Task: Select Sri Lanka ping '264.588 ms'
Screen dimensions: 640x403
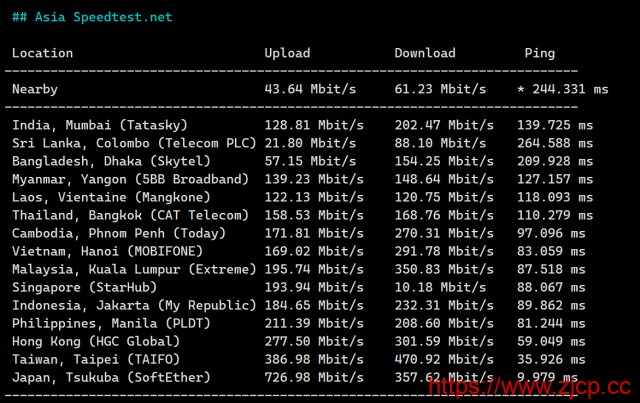Action: [x=555, y=143]
